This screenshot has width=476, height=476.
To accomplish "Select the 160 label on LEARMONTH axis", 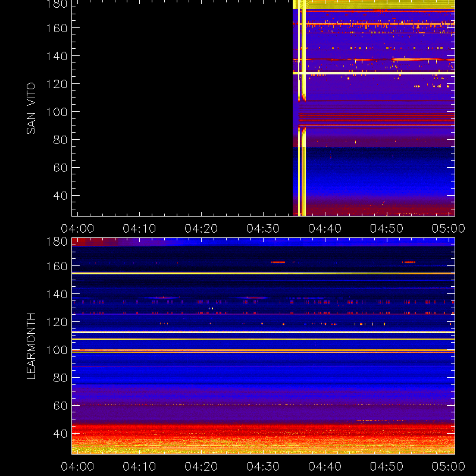I will coord(57,266).
